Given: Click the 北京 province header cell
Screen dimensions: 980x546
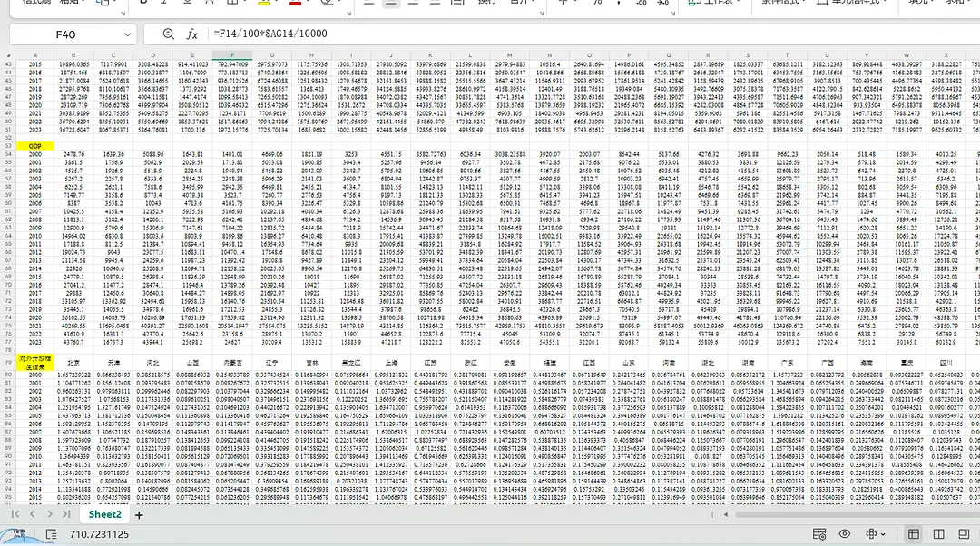Looking at the screenshot, I should coord(73,362).
